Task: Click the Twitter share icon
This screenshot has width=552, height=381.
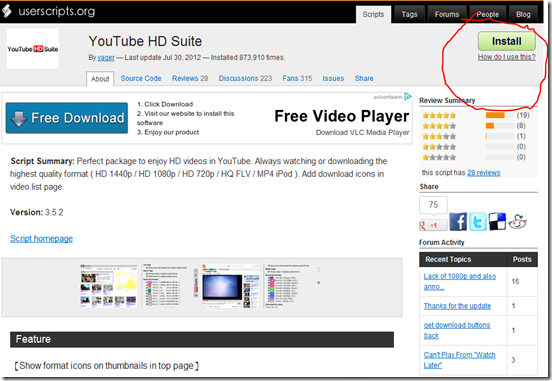Action: click(478, 222)
